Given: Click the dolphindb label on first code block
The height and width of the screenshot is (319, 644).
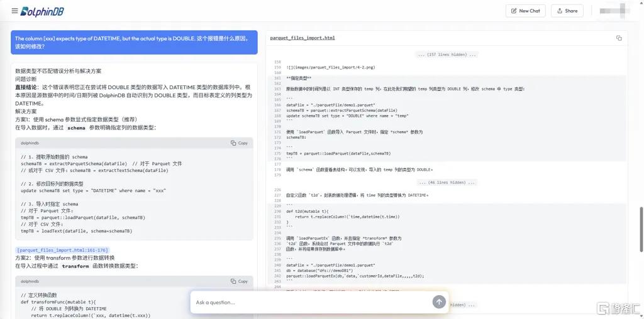Looking at the screenshot, I should (30, 143).
